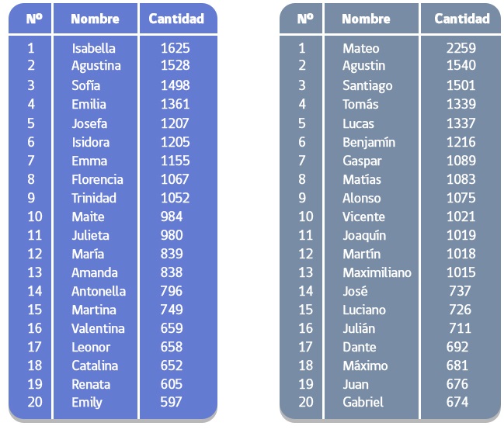504x433 pixels.
Task: Select the quantity 2259 next to Mateo
Action: 461,48
